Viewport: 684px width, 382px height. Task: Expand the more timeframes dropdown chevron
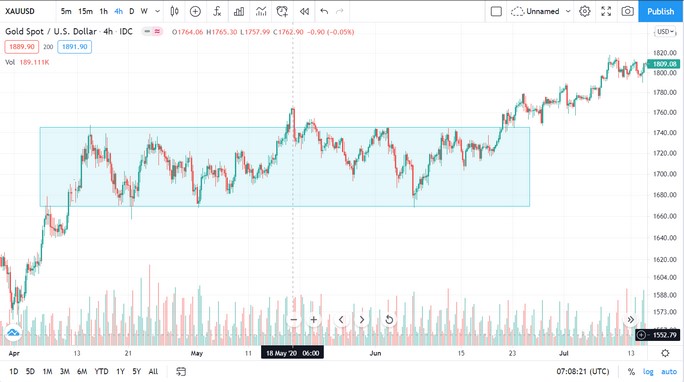(x=157, y=11)
